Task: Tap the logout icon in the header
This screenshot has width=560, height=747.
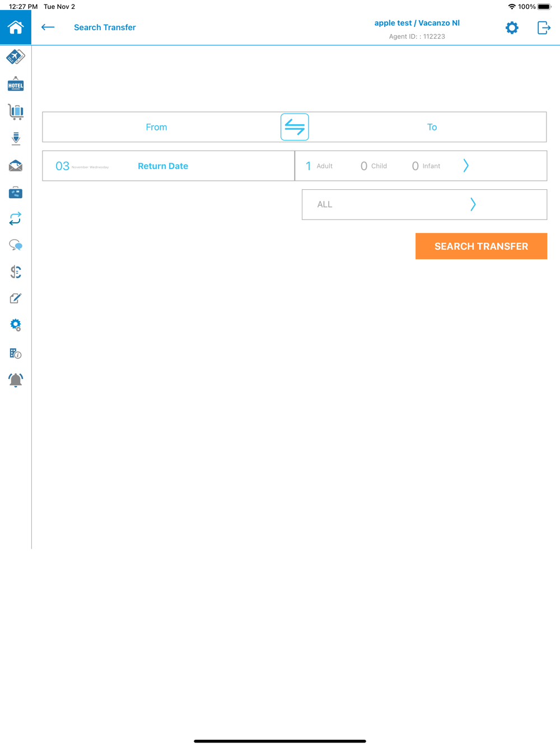Action: 544,27
